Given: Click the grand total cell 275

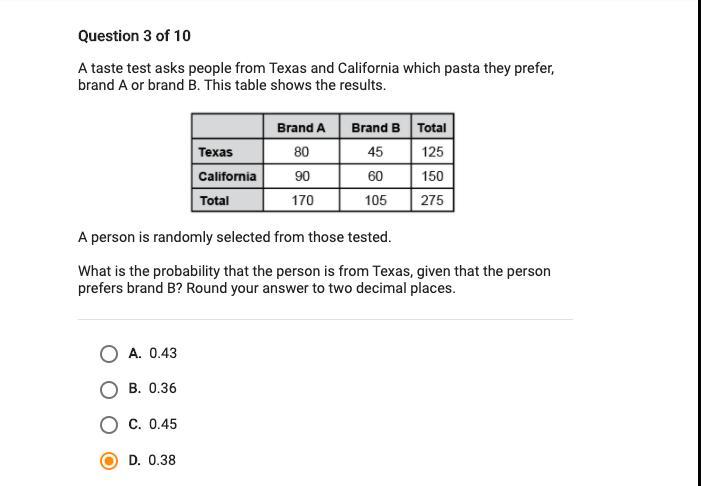Looking at the screenshot, I should pos(432,200).
